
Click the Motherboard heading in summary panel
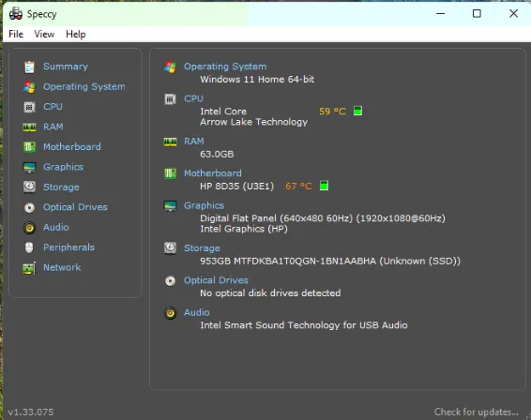[x=213, y=172]
